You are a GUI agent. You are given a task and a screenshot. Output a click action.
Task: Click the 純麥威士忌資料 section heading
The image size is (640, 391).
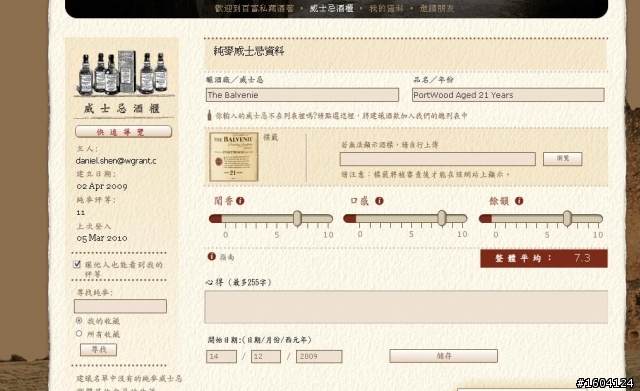[249, 51]
